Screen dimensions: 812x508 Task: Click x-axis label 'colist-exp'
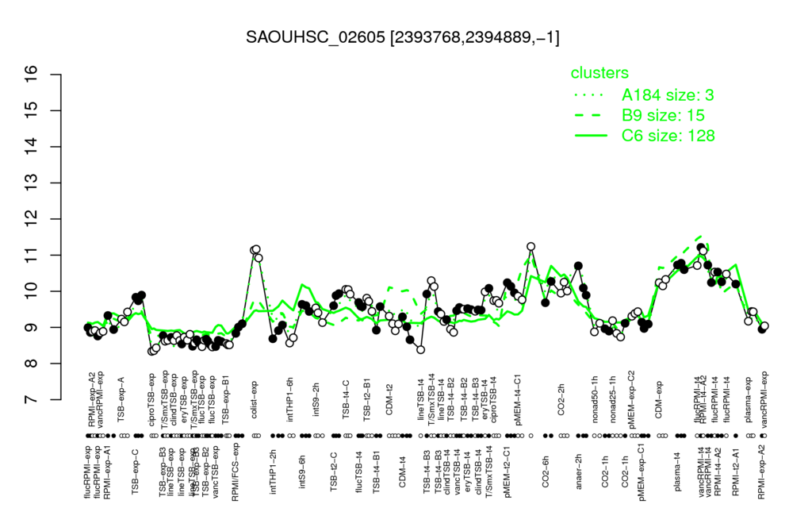[x=255, y=399]
